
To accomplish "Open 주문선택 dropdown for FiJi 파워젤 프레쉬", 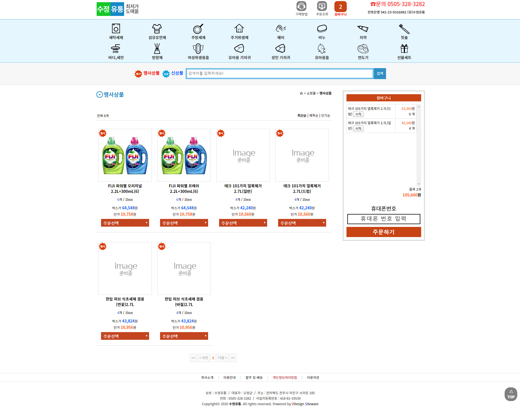I will (184, 223).
